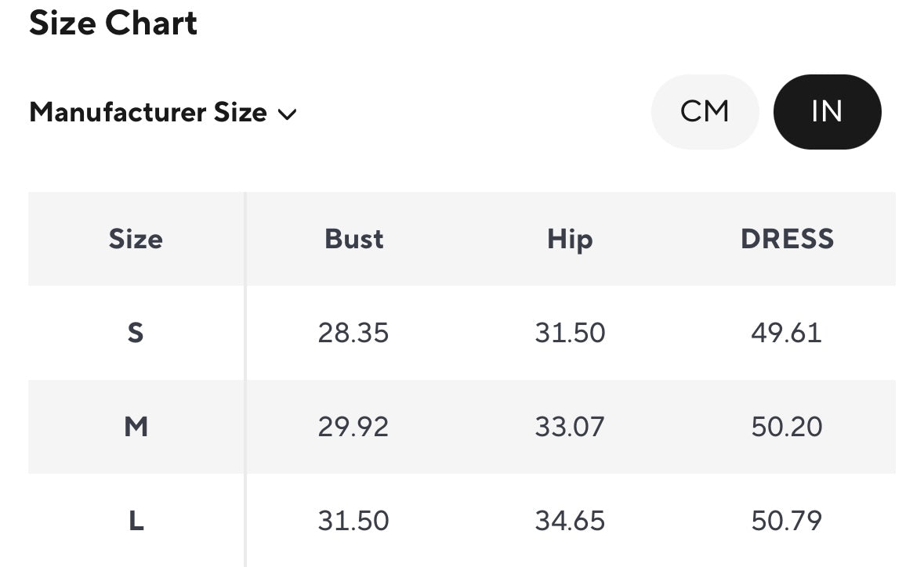Click the Bust column header
The image size is (924, 567).
tap(354, 239)
